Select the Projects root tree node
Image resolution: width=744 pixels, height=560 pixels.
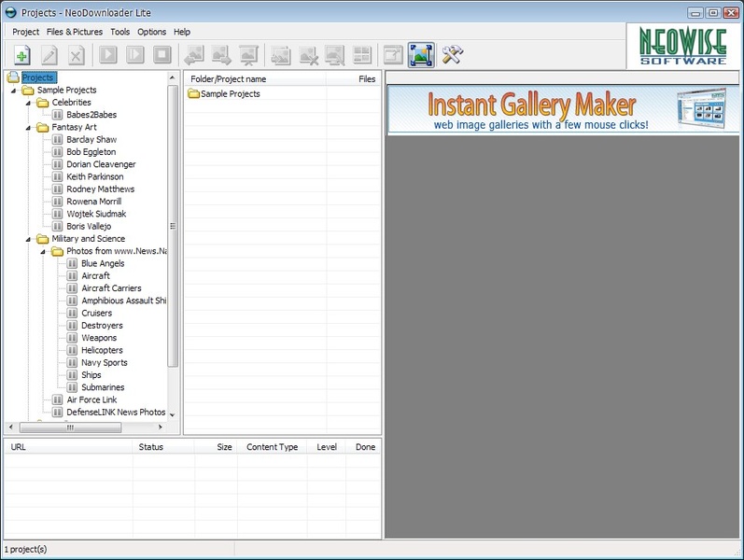(x=38, y=77)
